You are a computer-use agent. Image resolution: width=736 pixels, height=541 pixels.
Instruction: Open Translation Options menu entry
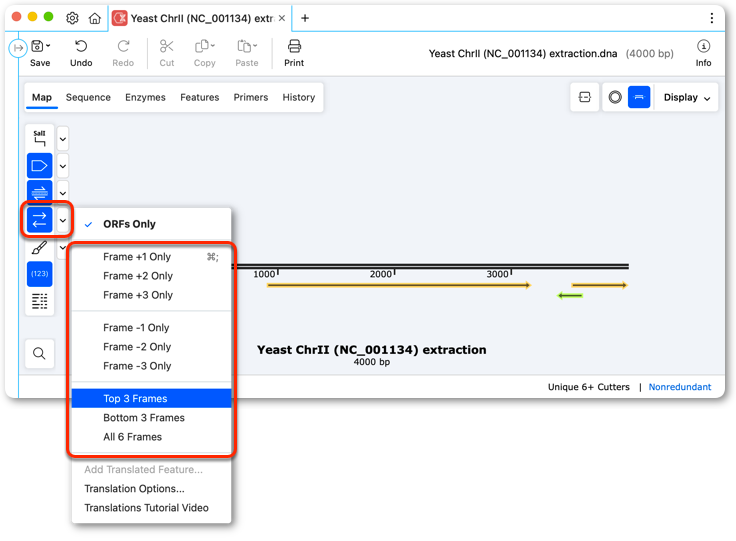pyautogui.click(x=151, y=488)
